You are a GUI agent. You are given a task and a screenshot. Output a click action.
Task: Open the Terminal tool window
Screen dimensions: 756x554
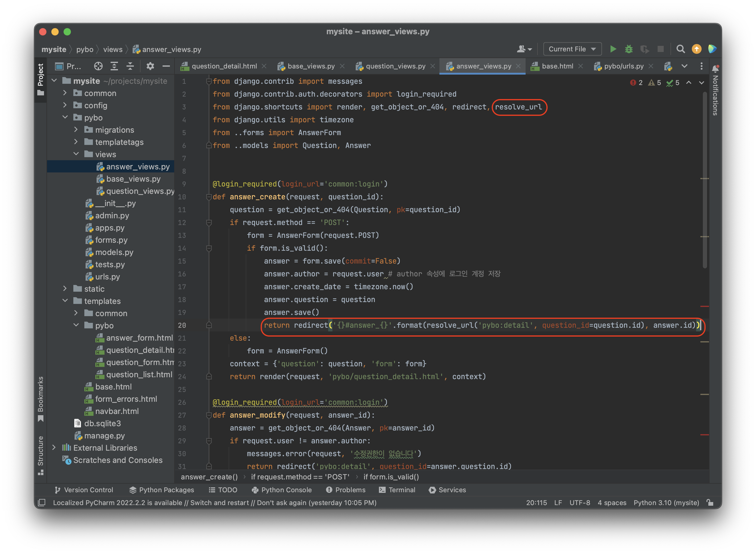tap(397, 489)
